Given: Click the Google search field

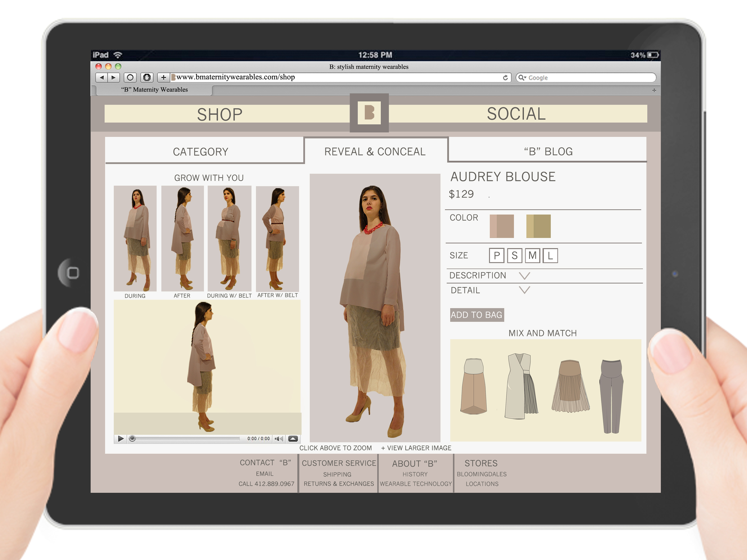Looking at the screenshot, I should tap(586, 78).
